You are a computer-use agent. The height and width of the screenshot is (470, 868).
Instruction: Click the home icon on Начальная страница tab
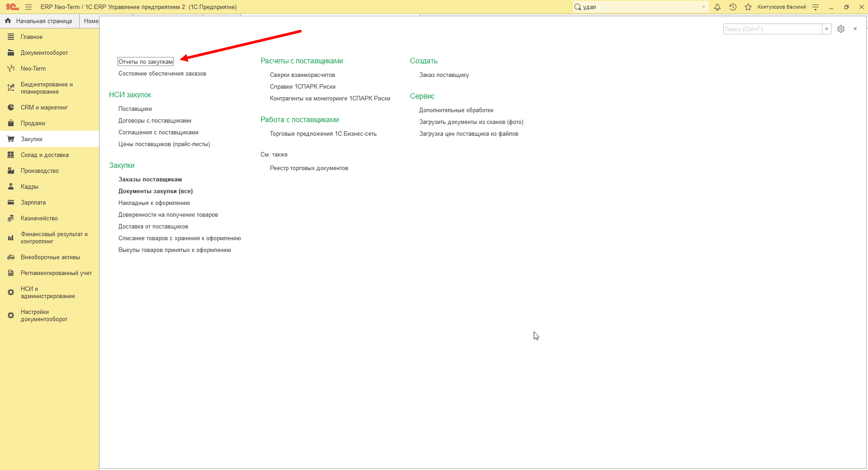(x=8, y=21)
